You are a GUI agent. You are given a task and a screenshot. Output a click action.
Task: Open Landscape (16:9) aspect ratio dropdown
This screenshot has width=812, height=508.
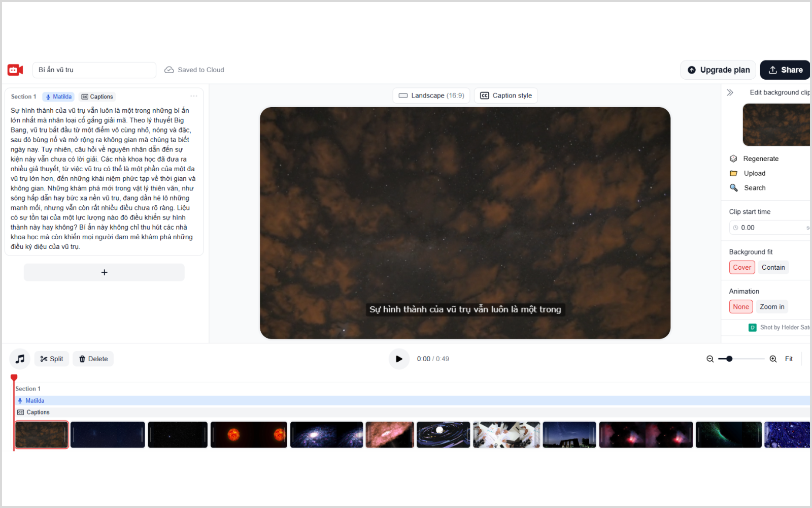click(431, 96)
